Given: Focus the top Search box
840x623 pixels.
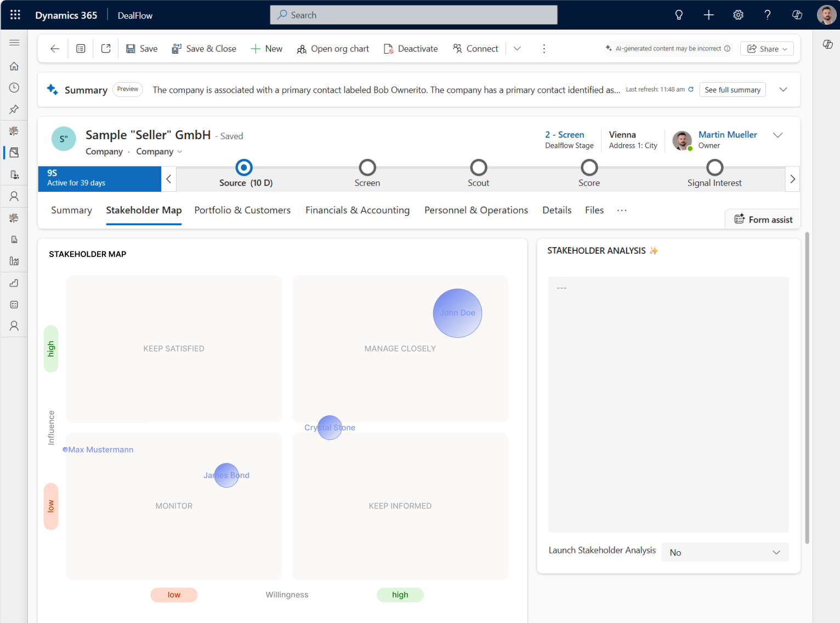Looking at the screenshot, I should coord(413,15).
